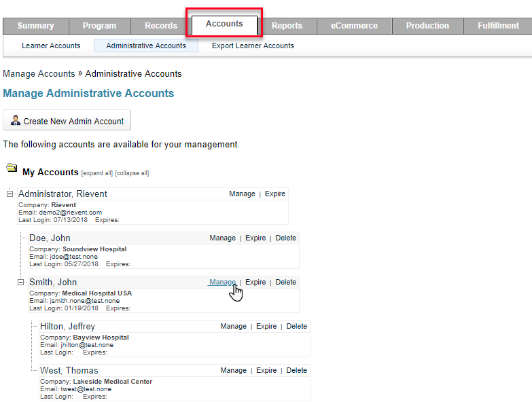Click the admin user icon on Create button

click(x=15, y=120)
